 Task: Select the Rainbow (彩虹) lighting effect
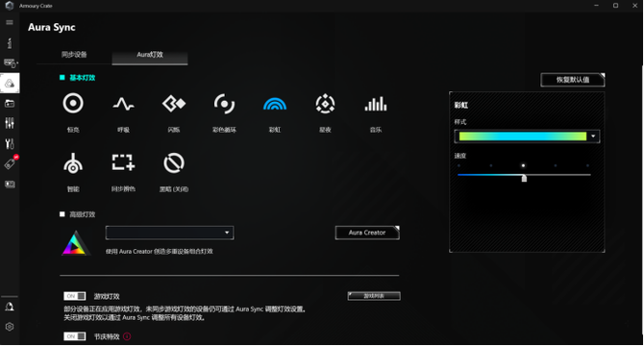point(275,104)
